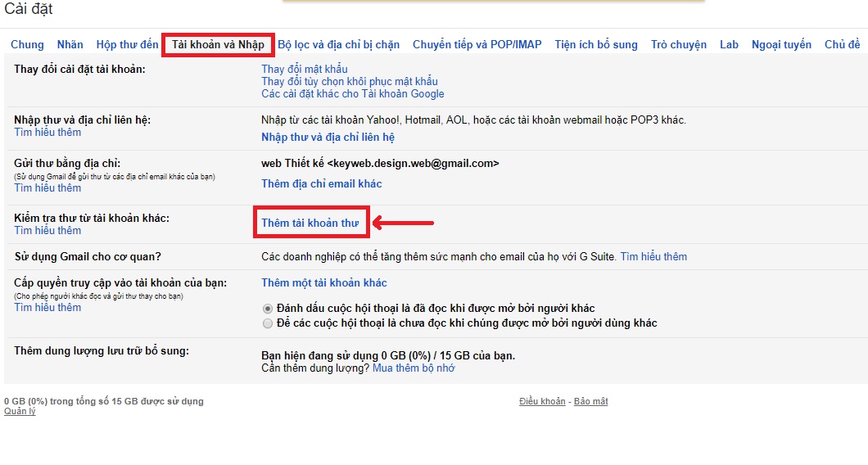Open the Tiện ích bổ sung tab
This screenshot has height=465, width=868.
tap(596, 45)
